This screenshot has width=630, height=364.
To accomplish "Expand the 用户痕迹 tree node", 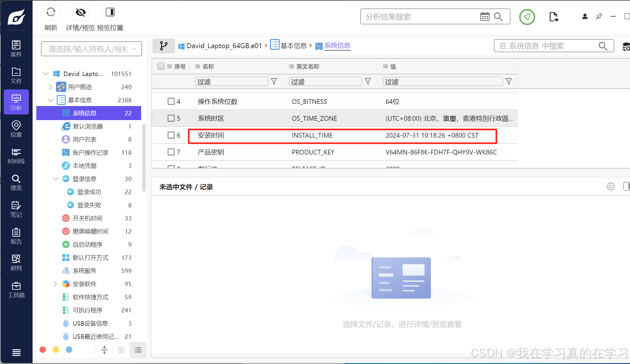I will 50,87.
